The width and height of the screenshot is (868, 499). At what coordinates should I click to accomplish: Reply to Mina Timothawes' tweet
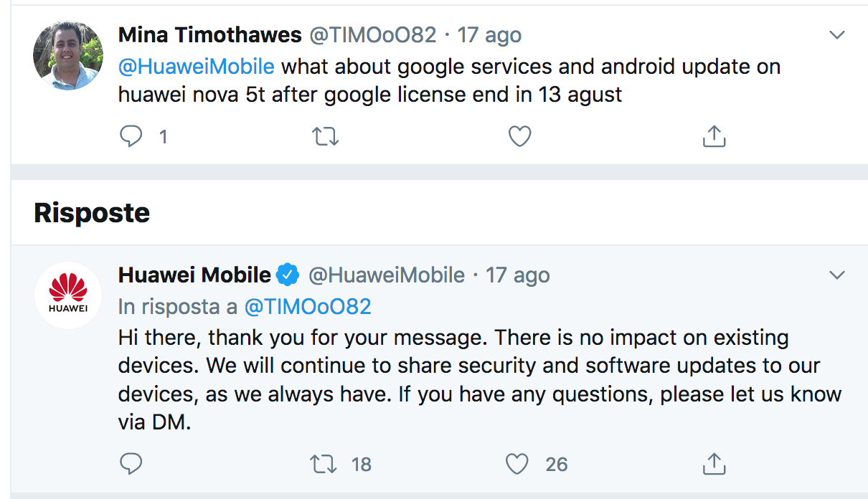[131, 136]
